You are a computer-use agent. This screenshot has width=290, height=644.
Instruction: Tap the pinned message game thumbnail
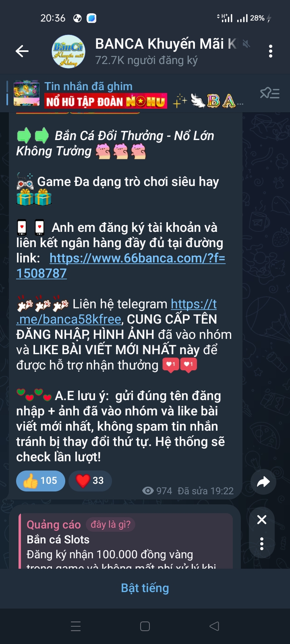click(27, 93)
